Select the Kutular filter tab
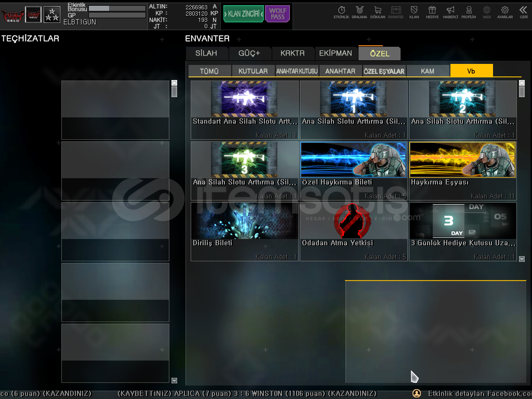The height and width of the screenshot is (399, 532). click(x=253, y=71)
